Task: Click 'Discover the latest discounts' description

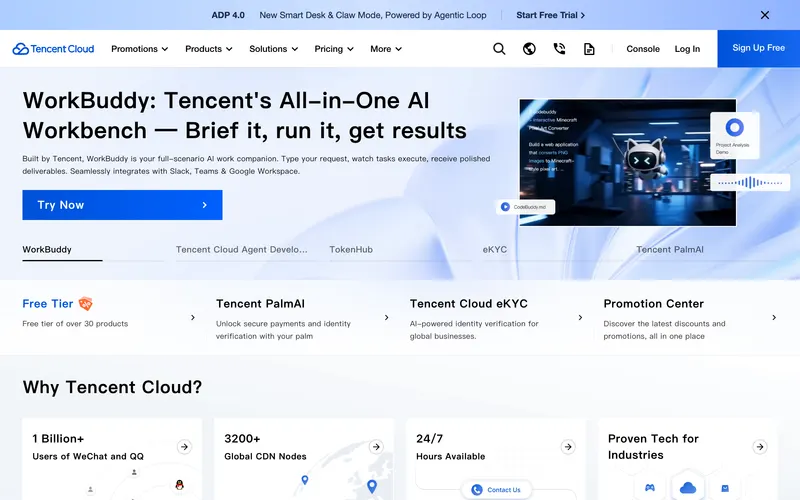Action: pos(664,330)
